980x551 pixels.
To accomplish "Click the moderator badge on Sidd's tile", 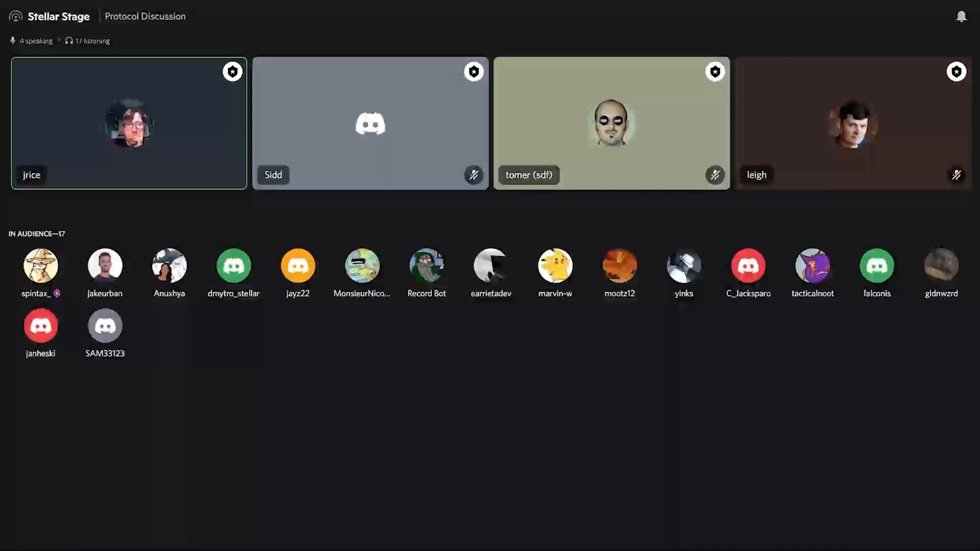I will [x=474, y=71].
